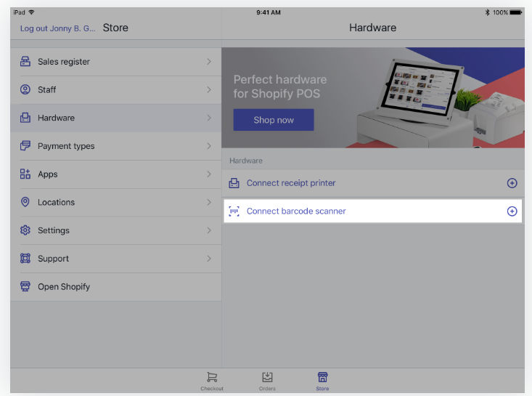Expand Sales register row chevron
Image resolution: width=532 pixels, height=396 pixels.
click(x=209, y=62)
